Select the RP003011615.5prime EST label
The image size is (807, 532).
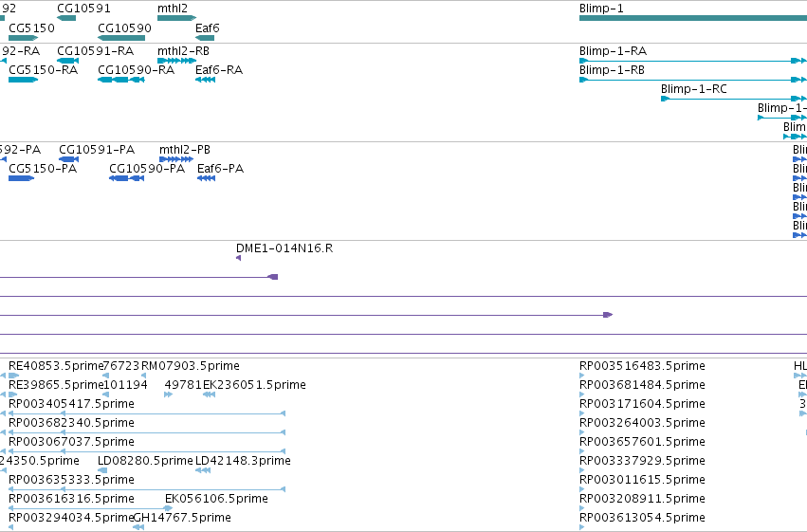pos(642,480)
